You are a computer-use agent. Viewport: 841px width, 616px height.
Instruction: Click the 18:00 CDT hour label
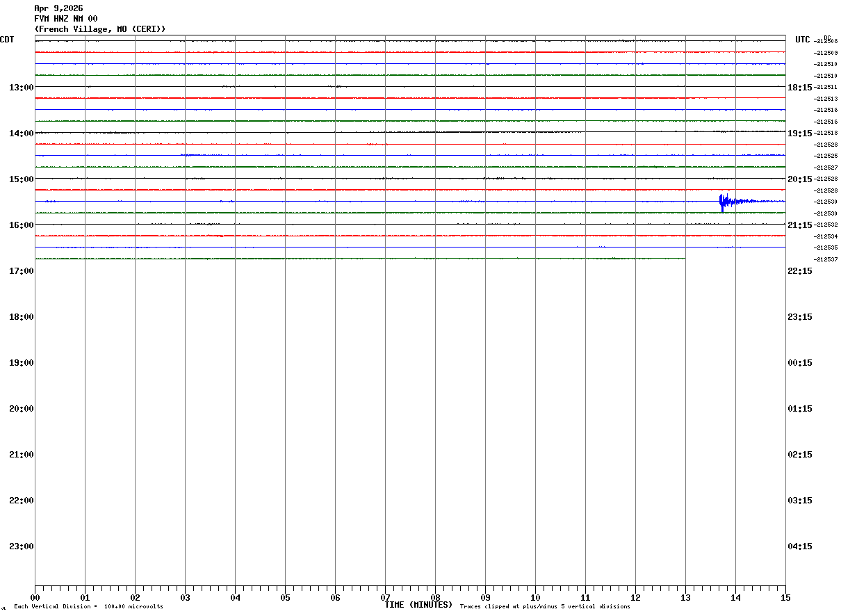(22, 316)
